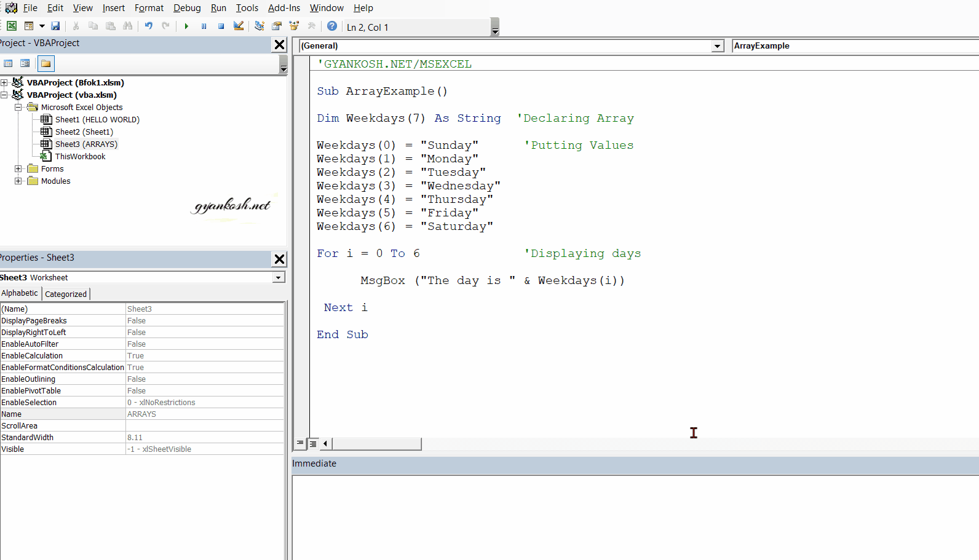Open the Debug menu

(187, 8)
